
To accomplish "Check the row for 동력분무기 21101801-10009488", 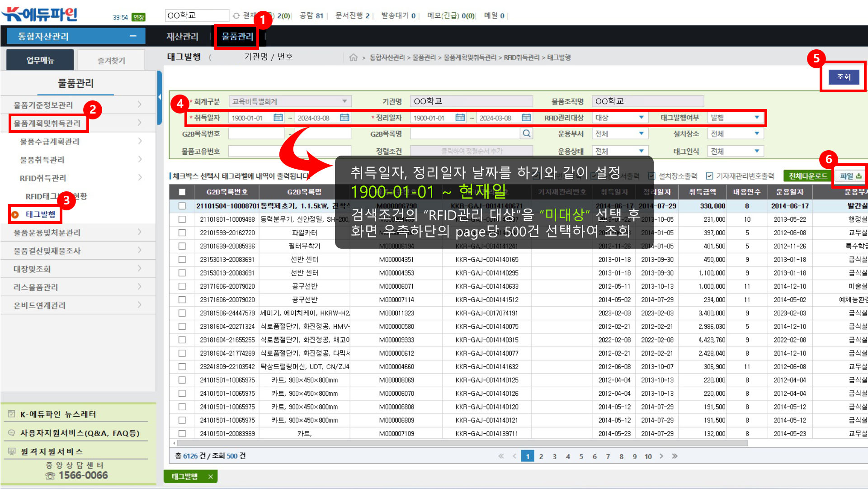I will click(x=182, y=219).
